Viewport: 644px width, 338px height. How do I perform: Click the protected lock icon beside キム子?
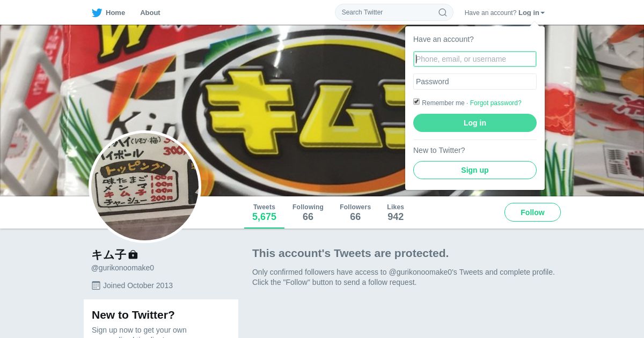(133, 254)
